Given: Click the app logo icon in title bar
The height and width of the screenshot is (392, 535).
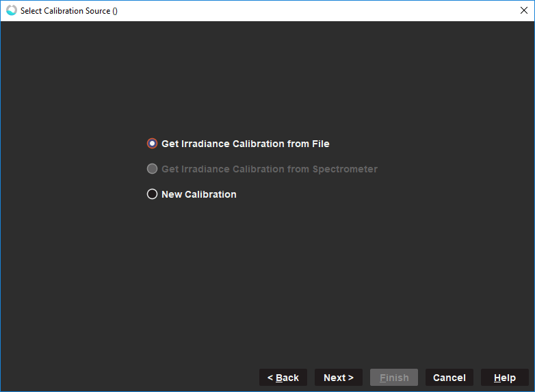Looking at the screenshot, I should pos(11,10).
